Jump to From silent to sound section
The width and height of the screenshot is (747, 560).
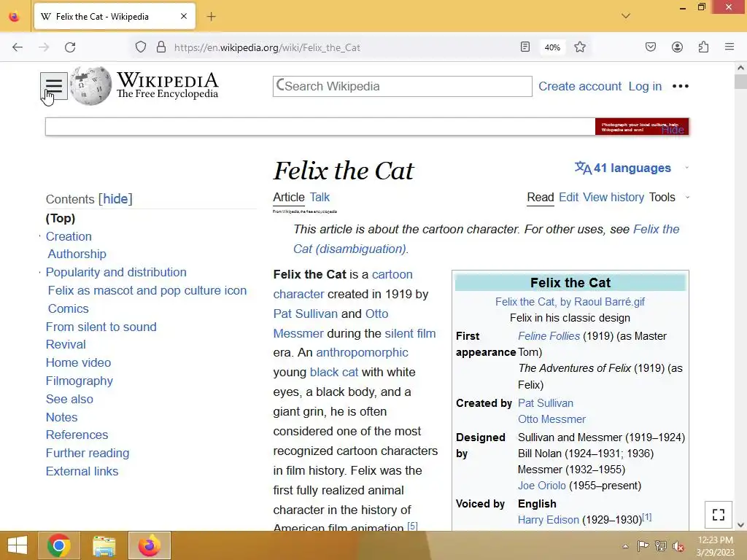(101, 327)
